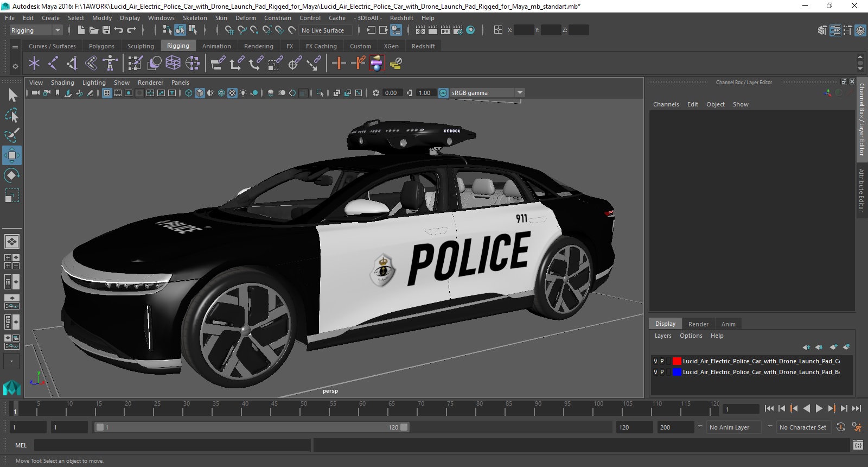Image resolution: width=868 pixels, height=467 pixels.
Task: Click Layers menu in layer editor
Action: pos(663,336)
